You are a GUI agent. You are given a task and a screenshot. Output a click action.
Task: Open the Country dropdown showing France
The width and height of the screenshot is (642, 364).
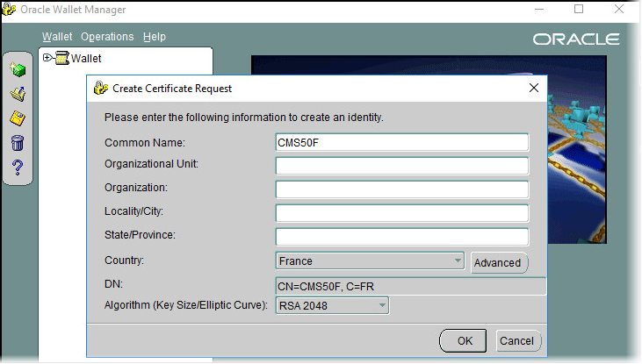point(370,261)
